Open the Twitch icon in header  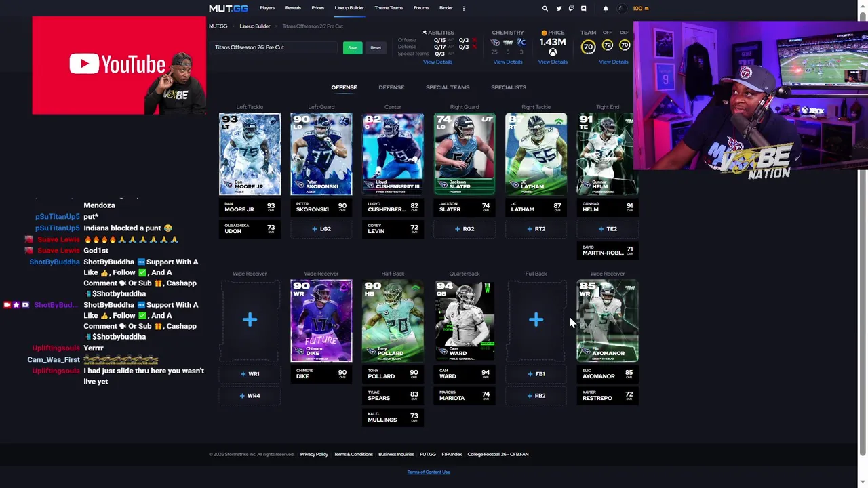(x=571, y=9)
